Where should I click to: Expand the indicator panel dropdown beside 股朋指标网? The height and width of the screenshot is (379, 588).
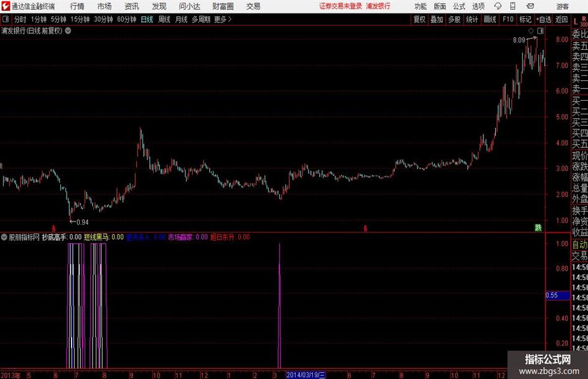[x=4, y=237]
